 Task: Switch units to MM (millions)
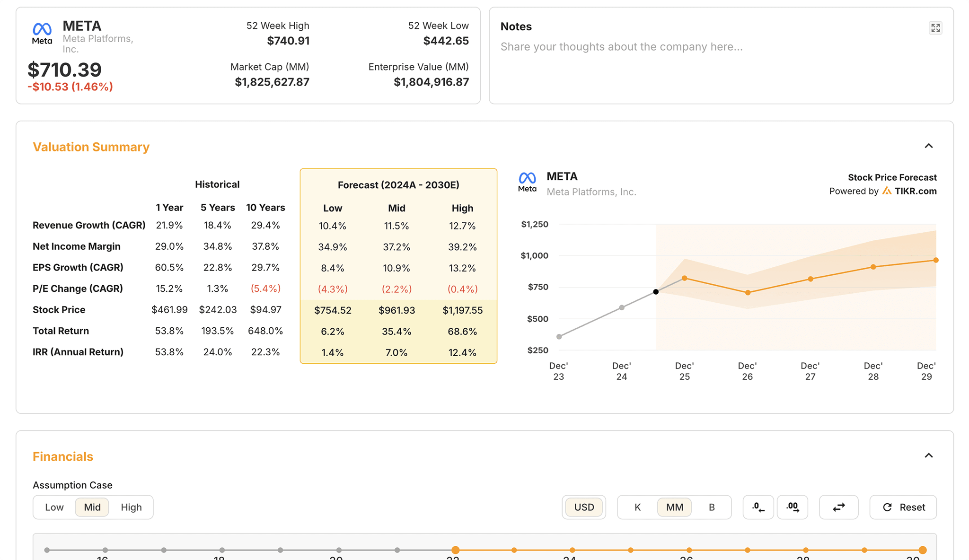click(675, 507)
